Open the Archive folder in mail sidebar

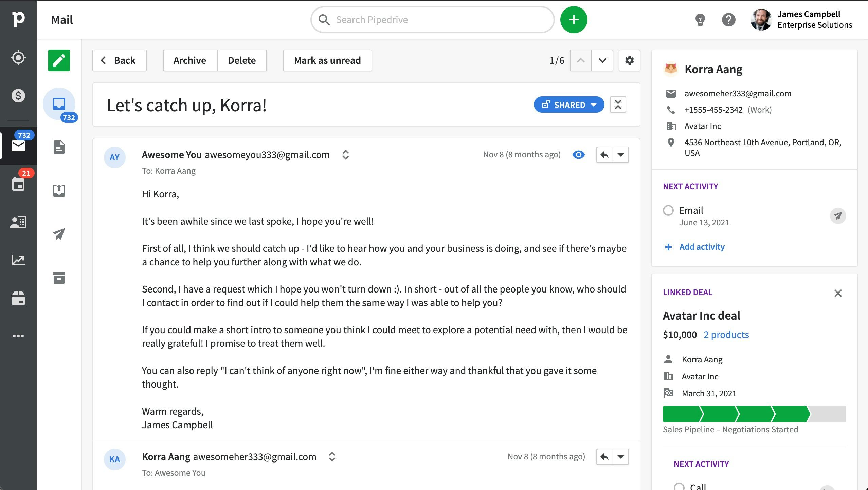click(59, 278)
